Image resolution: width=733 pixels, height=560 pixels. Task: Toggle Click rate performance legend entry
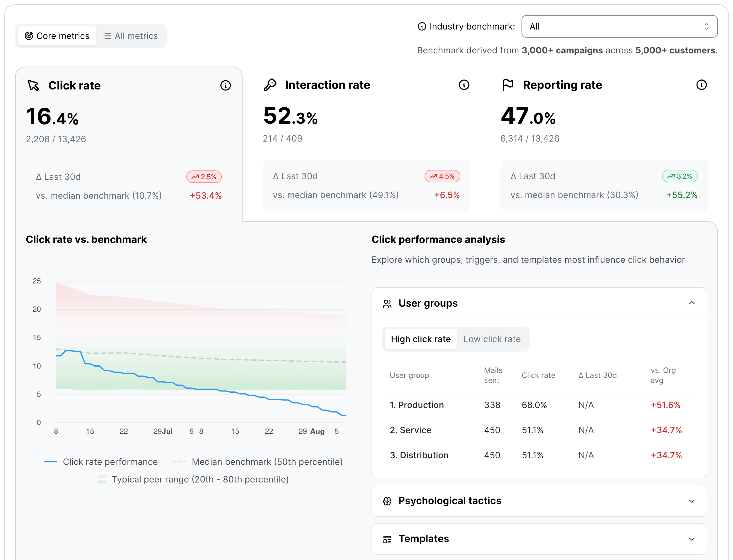coord(101,462)
